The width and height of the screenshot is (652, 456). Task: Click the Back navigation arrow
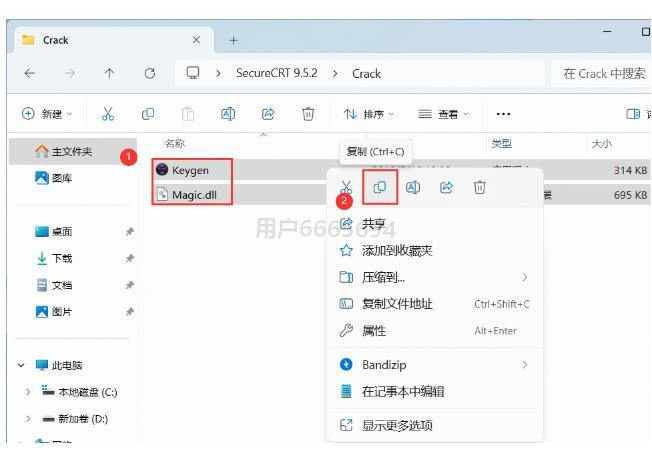pyautogui.click(x=30, y=74)
